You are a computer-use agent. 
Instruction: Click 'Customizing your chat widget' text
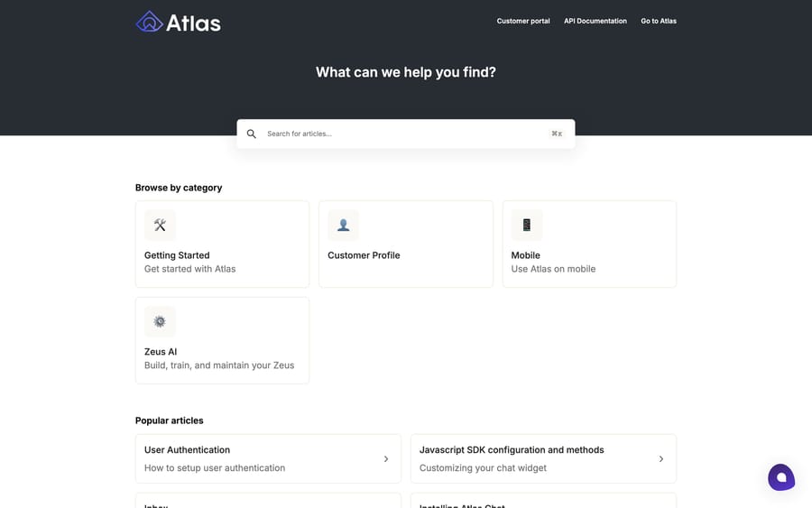tap(483, 467)
